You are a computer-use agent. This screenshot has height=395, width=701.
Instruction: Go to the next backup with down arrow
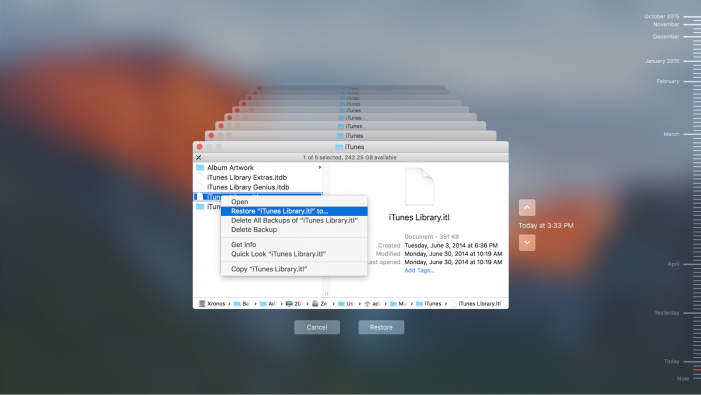527,243
